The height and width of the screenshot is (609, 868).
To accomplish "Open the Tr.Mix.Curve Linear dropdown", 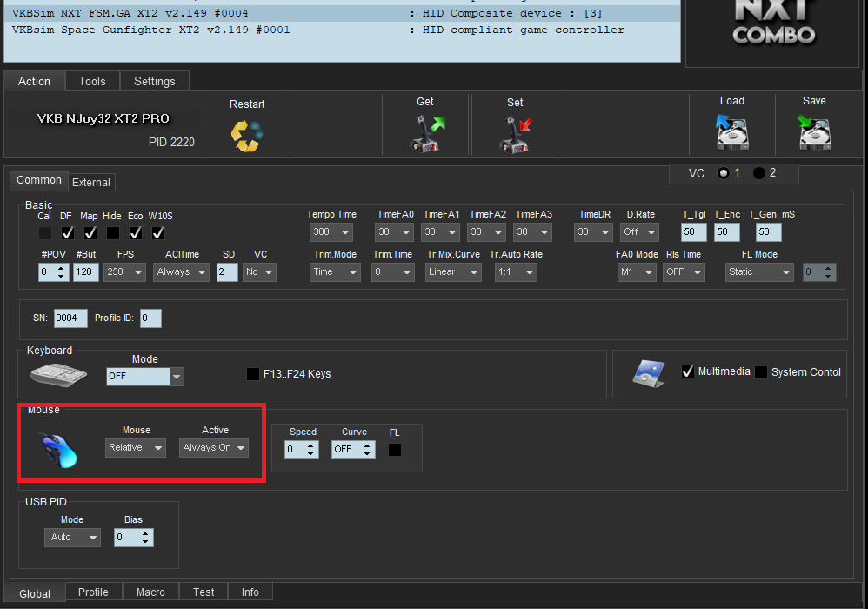I will click(453, 271).
